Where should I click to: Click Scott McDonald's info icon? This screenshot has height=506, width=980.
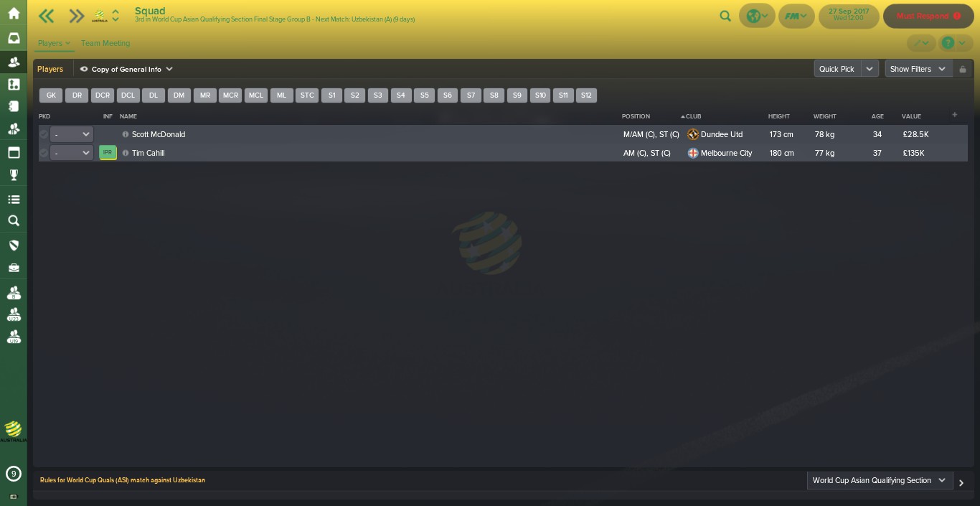(126, 134)
